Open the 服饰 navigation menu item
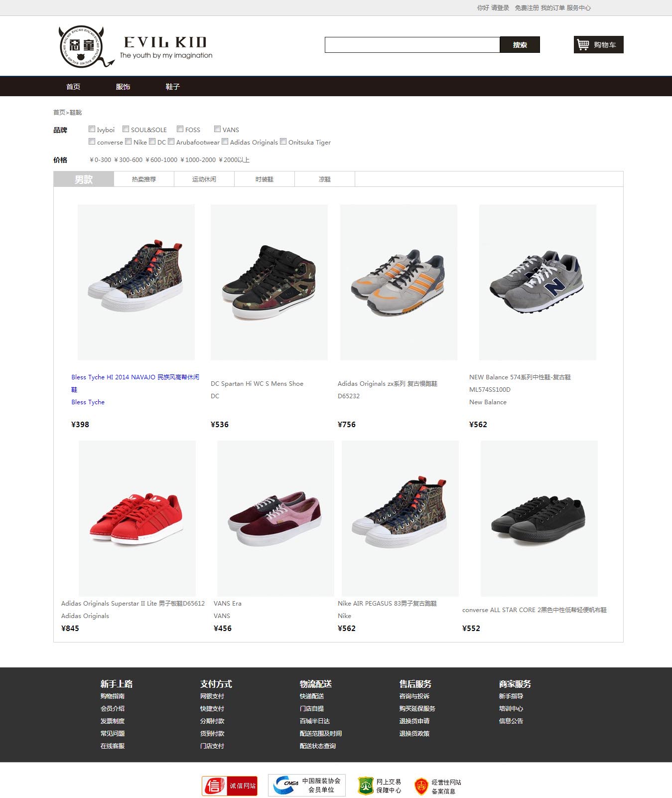The image size is (672, 798). [123, 87]
